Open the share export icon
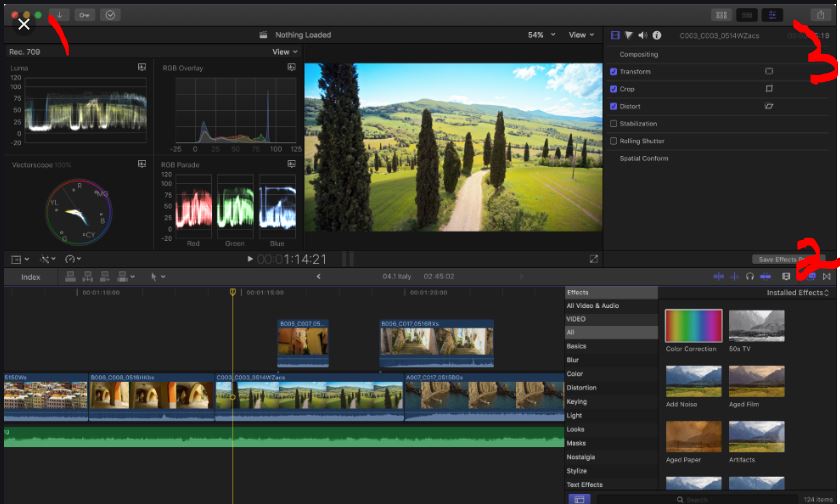The image size is (840, 504). [821, 15]
